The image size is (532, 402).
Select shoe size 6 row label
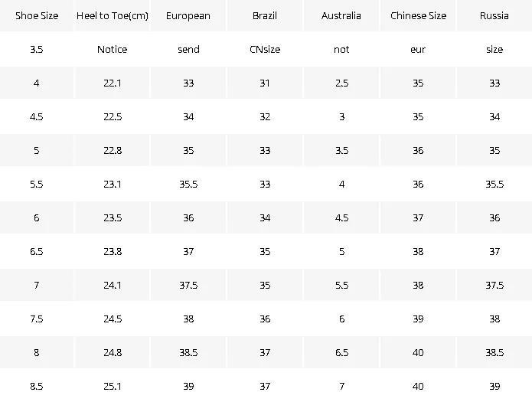37,217
